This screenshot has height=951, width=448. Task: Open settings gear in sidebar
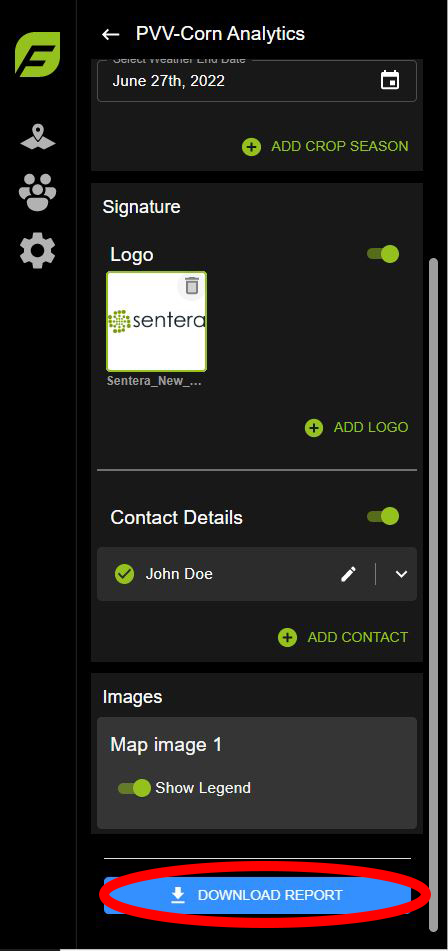pyautogui.click(x=38, y=251)
